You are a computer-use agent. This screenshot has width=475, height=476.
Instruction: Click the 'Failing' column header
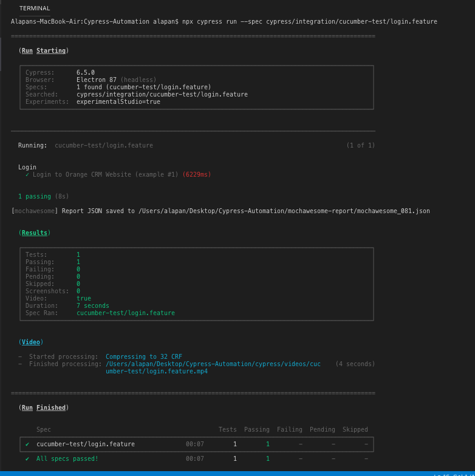(289, 430)
